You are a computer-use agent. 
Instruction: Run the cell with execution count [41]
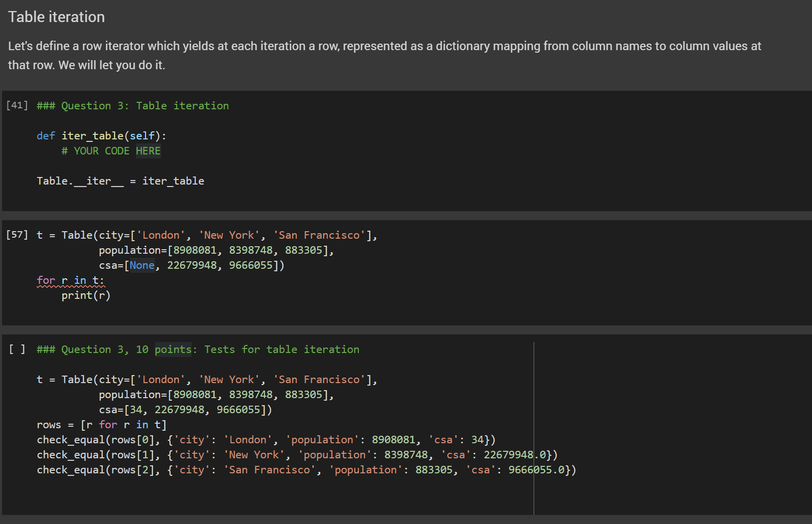(x=17, y=105)
